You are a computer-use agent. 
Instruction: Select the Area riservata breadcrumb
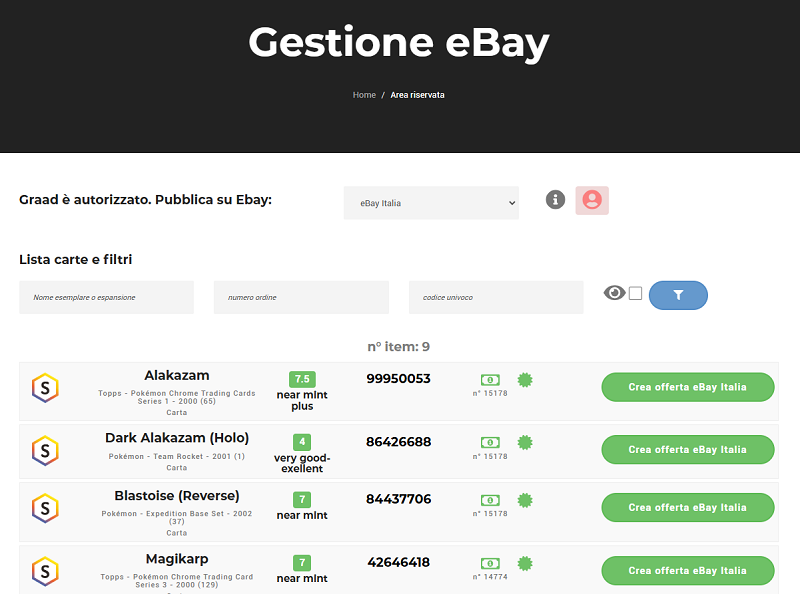[x=417, y=95]
